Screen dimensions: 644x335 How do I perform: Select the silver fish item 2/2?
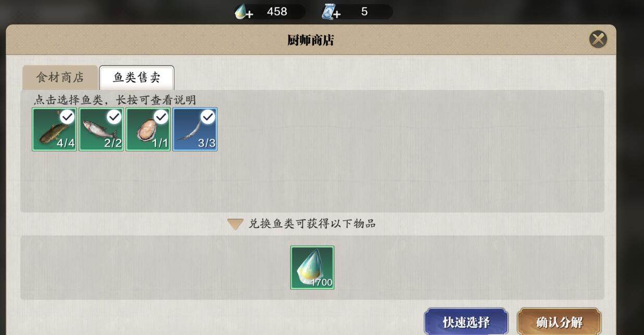[101, 129]
